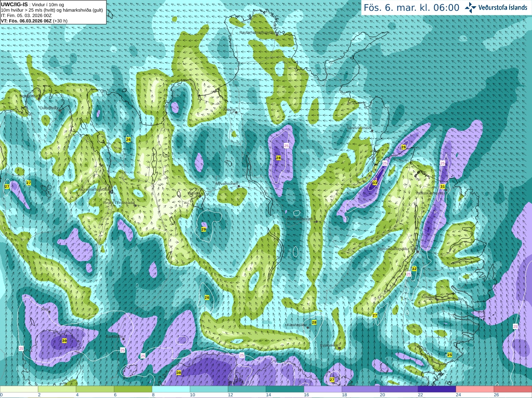
Task: Click the Ásbyrgi station label
Action: pyautogui.click(x=229, y=110)
